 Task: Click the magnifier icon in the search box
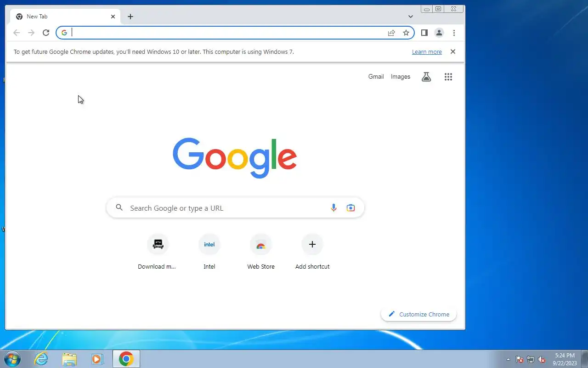[x=119, y=207]
